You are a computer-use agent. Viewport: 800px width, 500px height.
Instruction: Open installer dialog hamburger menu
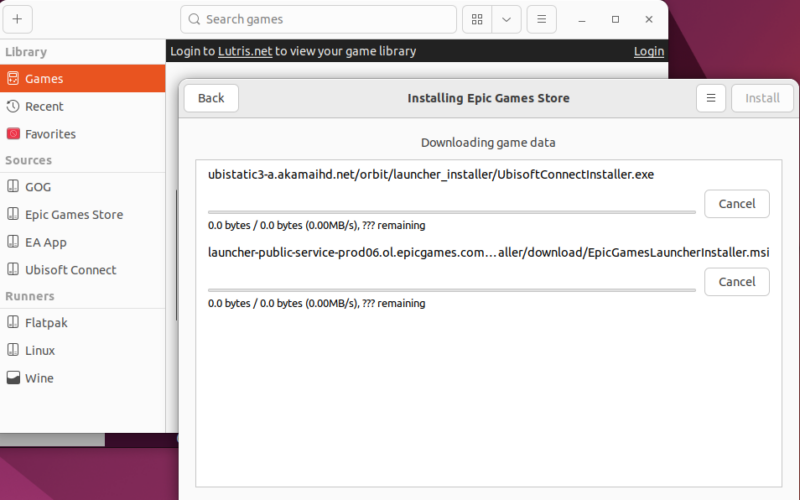pyautogui.click(x=711, y=98)
